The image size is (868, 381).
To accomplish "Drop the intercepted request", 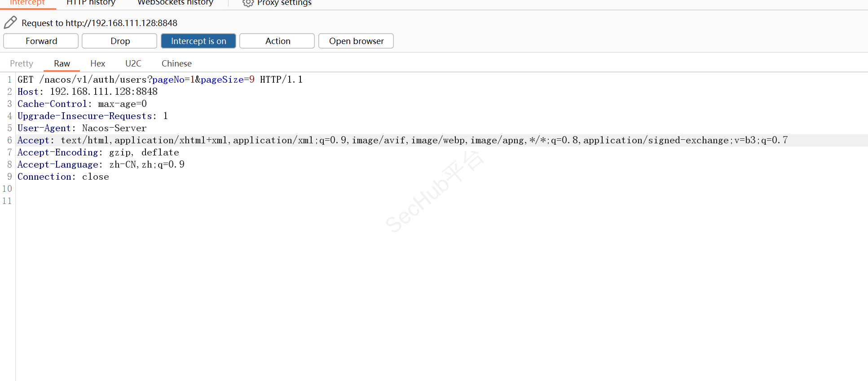I will click(x=120, y=41).
